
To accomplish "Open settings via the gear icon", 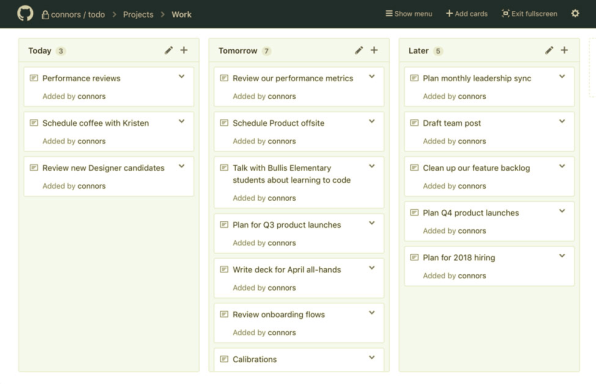I will click(575, 14).
